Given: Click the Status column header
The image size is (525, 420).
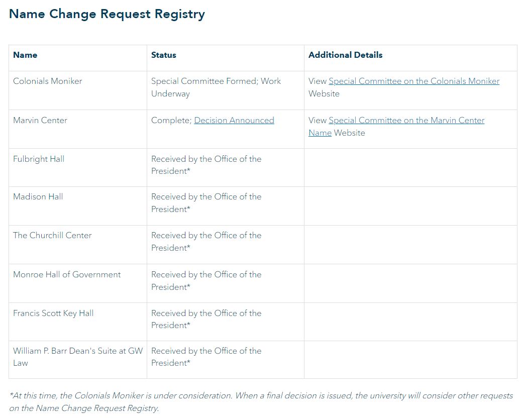Looking at the screenshot, I should [164, 55].
